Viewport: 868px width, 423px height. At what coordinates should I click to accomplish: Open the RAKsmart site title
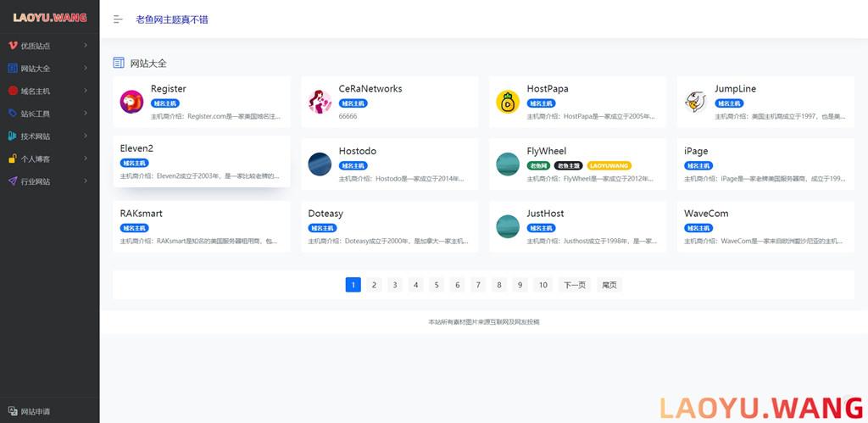click(142, 213)
